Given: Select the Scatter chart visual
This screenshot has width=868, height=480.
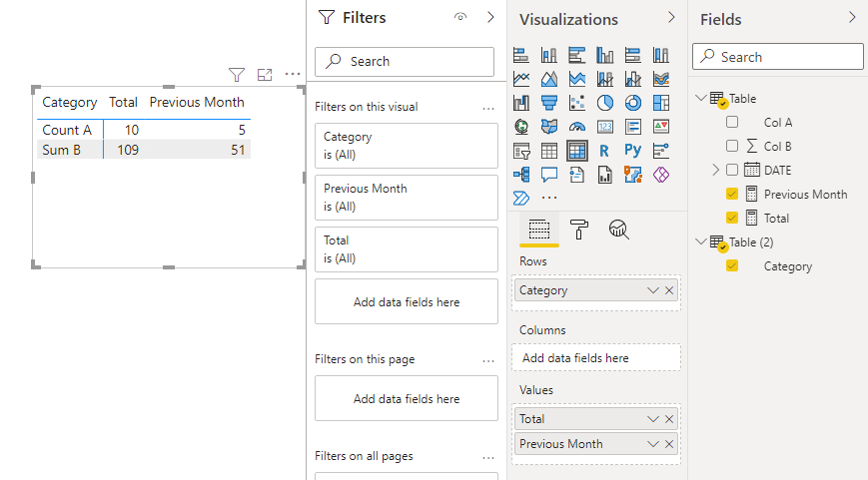Looking at the screenshot, I should tap(576, 103).
